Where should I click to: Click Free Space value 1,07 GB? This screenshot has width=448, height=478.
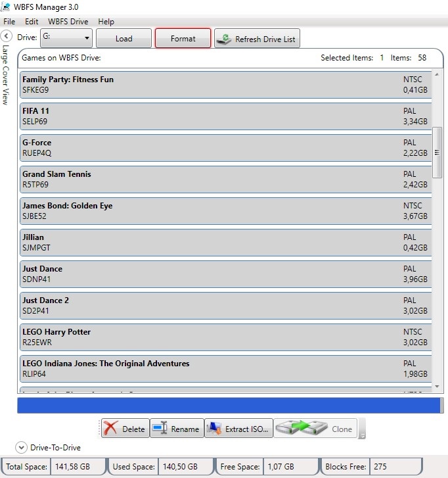[x=280, y=466]
